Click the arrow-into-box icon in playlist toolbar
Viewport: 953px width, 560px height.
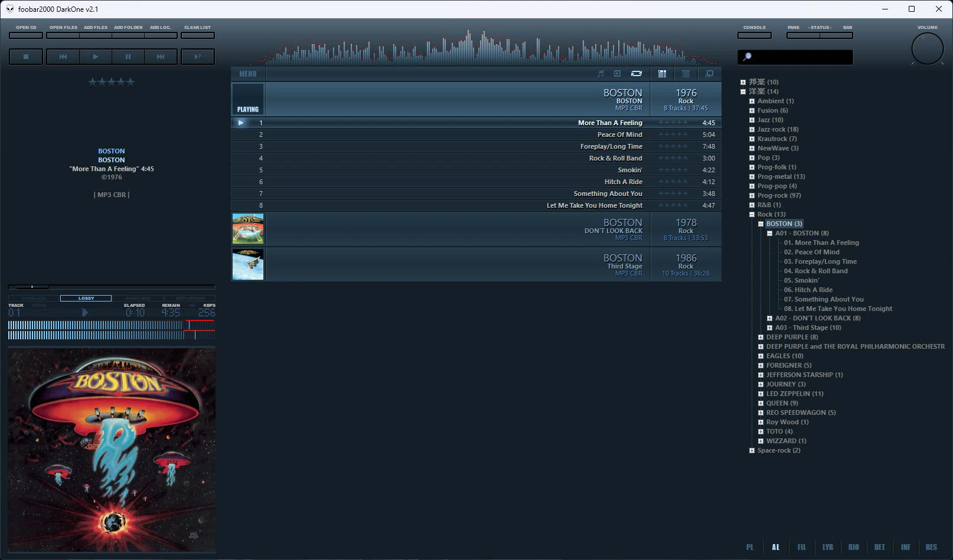tap(617, 74)
